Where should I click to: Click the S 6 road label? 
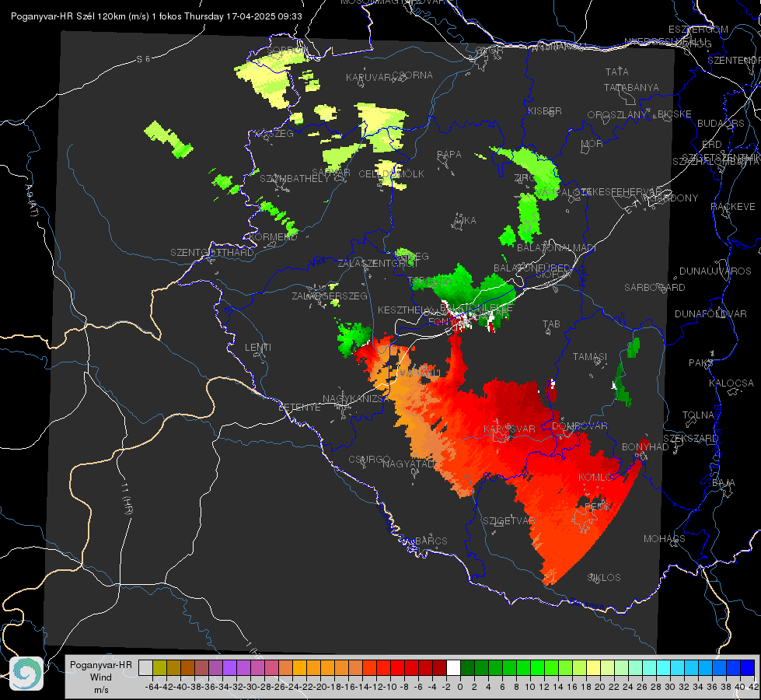(143, 59)
